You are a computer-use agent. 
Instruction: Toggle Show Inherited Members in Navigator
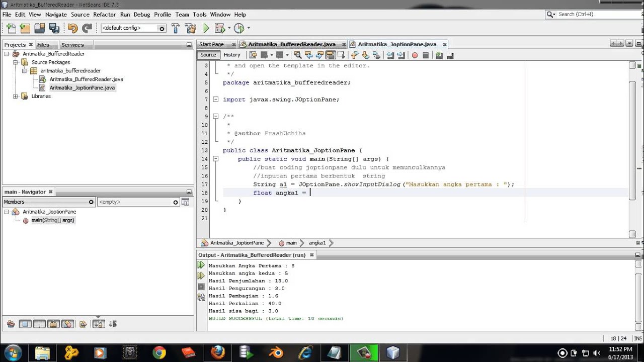[x=11, y=324]
